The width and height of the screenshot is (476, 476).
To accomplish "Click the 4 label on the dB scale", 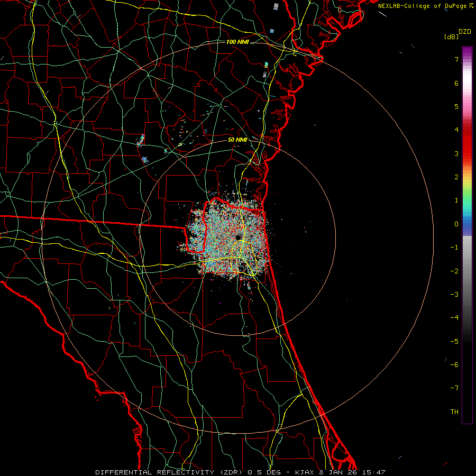I will coord(456,130).
